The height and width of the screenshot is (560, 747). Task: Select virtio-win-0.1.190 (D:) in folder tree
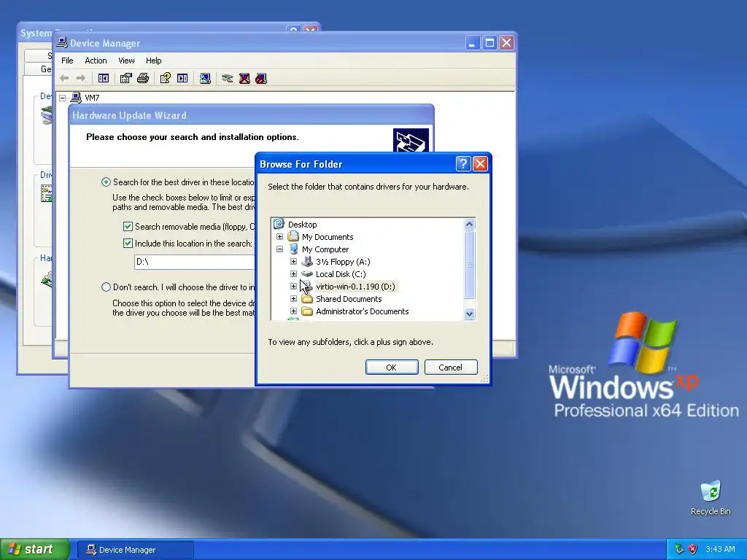[355, 286]
